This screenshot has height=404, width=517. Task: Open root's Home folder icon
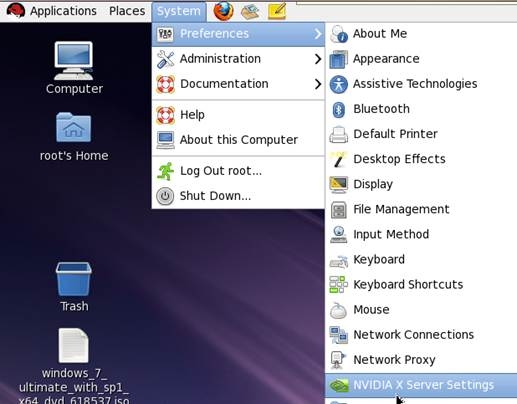(74, 127)
